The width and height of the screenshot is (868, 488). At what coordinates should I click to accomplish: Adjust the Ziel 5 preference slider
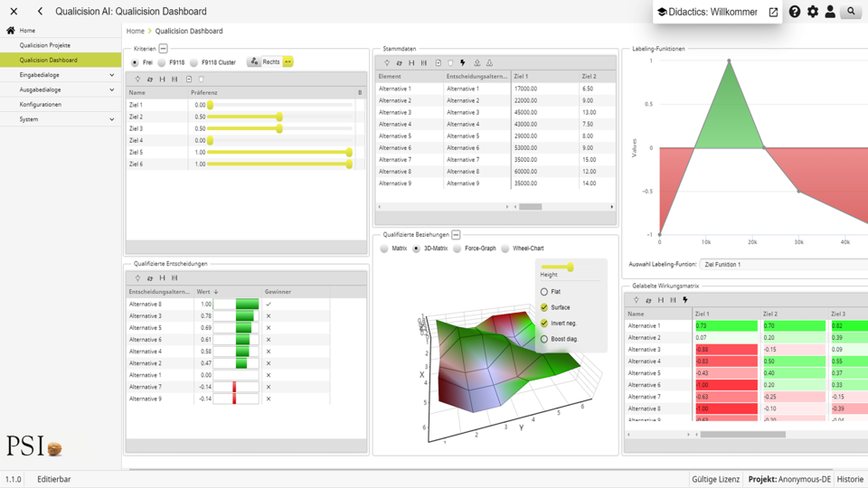[349, 152]
